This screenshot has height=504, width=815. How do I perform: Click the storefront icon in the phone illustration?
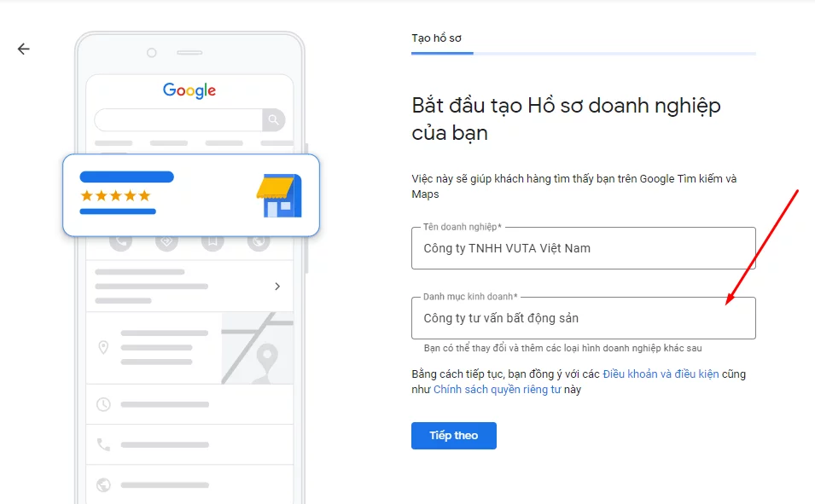point(279,195)
